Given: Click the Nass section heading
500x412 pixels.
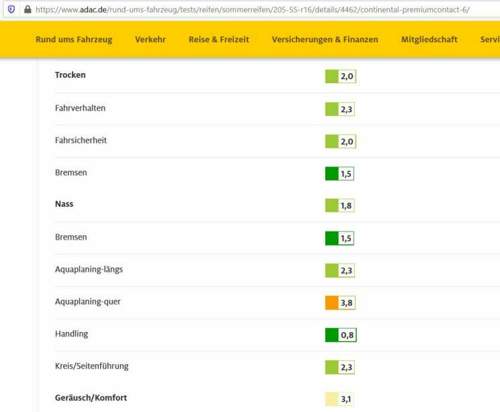Looking at the screenshot, I should pos(64,204).
